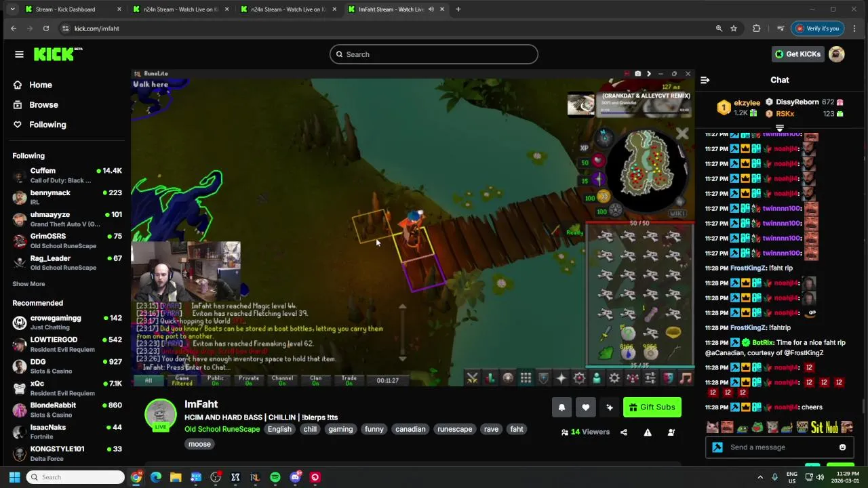Toggle the Public chat filter
868x488 pixels.
coord(216,380)
